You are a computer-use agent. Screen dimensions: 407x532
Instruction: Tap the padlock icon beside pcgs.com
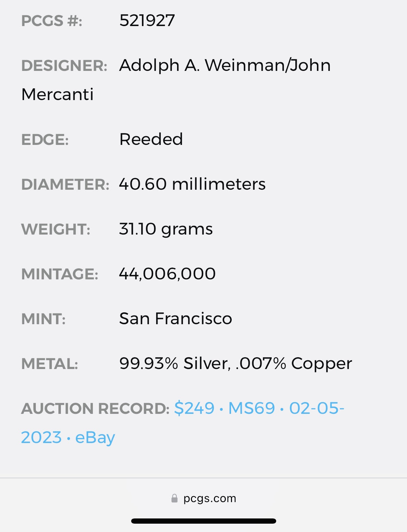tap(174, 498)
